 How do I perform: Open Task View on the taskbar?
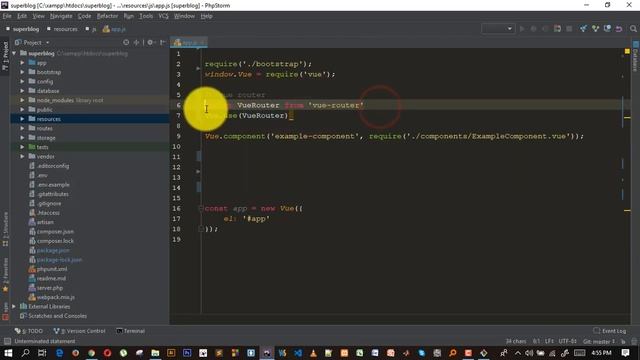[42, 353]
